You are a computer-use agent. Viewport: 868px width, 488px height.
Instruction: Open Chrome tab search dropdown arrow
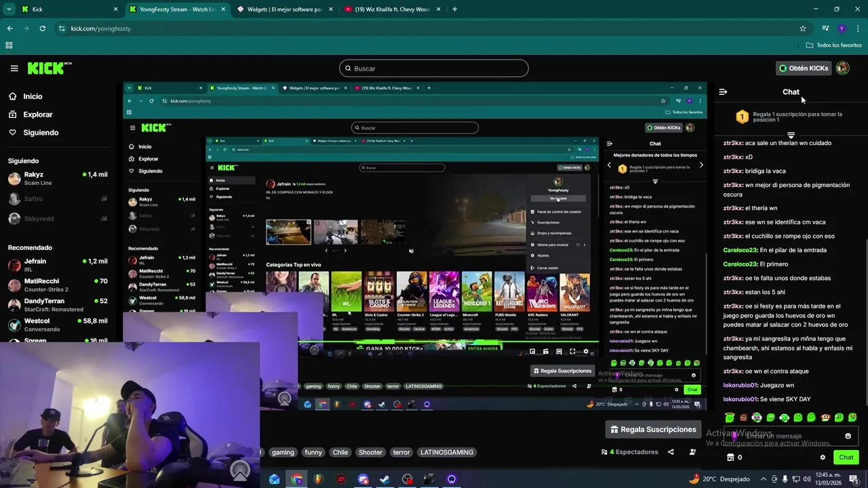[9, 9]
